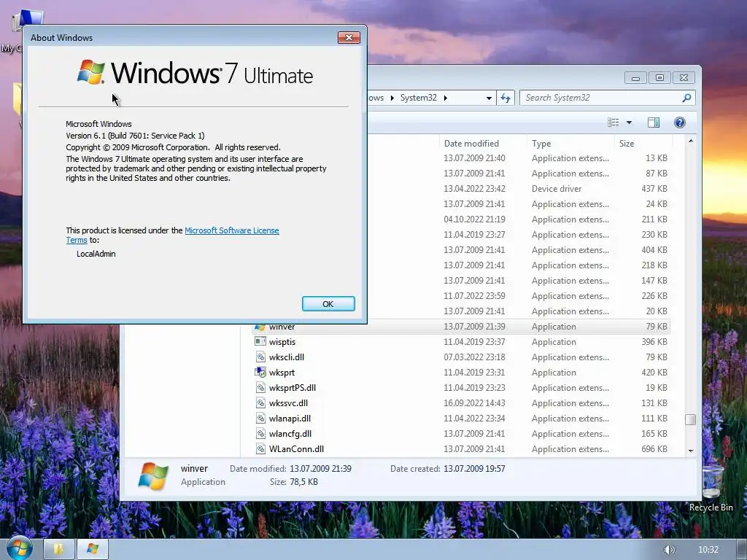Click the winver icon in details pane
Image resolution: width=747 pixels, height=560 pixels.
tap(153, 475)
